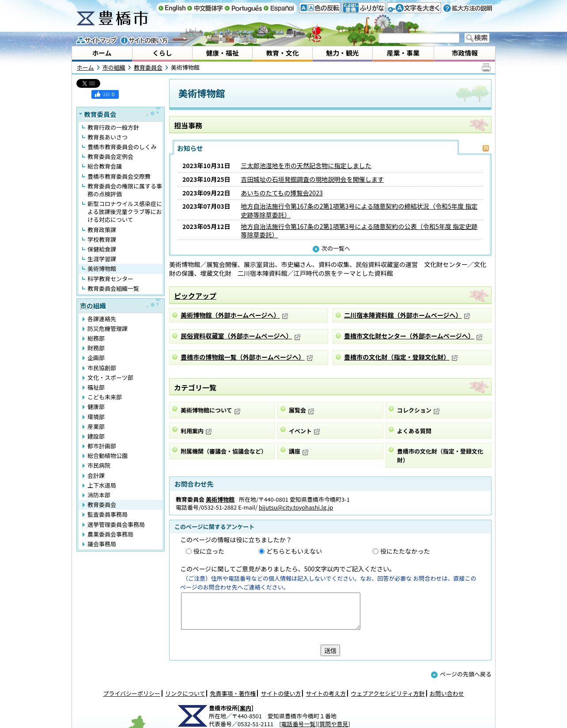Switch language to Português

pyautogui.click(x=243, y=8)
